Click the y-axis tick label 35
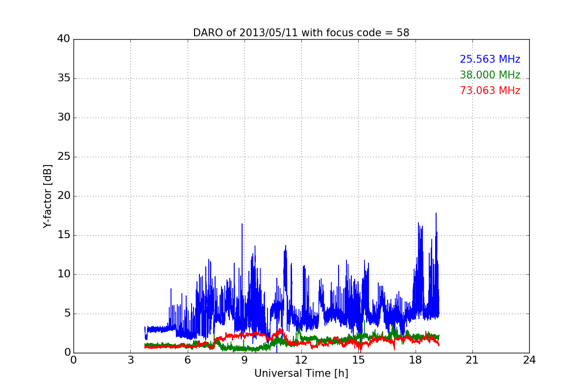The height and width of the screenshot is (392, 588). (63, 78)
